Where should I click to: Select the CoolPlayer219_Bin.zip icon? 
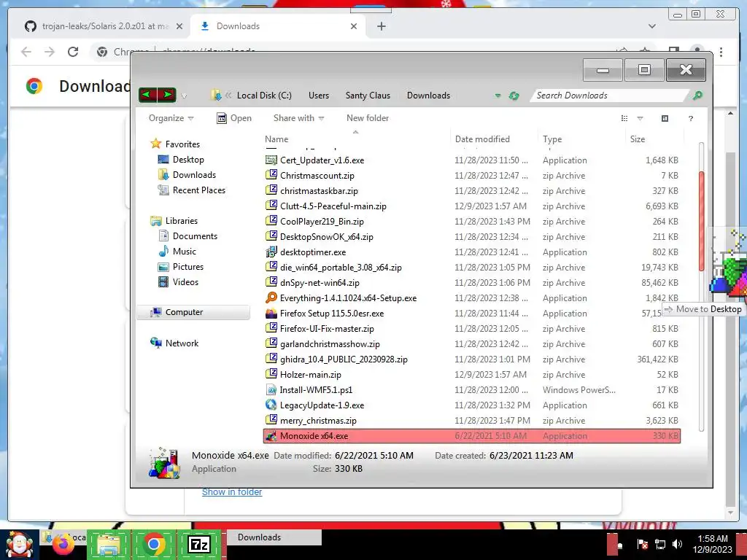point(271,221)
